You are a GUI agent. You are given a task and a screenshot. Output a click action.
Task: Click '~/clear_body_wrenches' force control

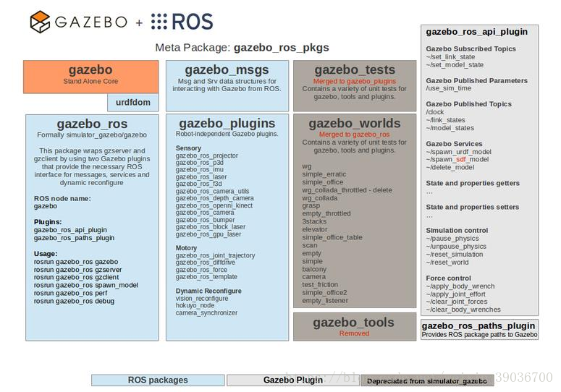(463, 310)
